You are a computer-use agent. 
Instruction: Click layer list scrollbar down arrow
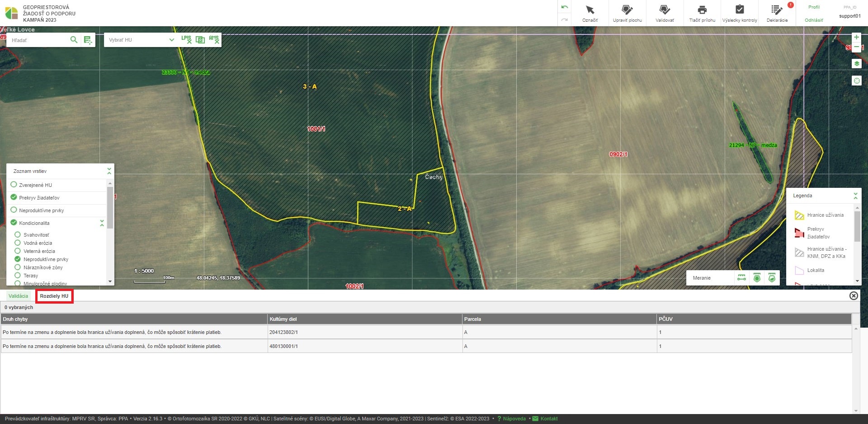(110, 281)
